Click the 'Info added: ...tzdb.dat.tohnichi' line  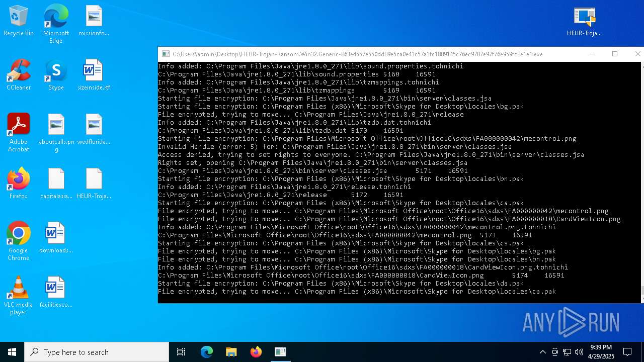click(x=294, y=122)
